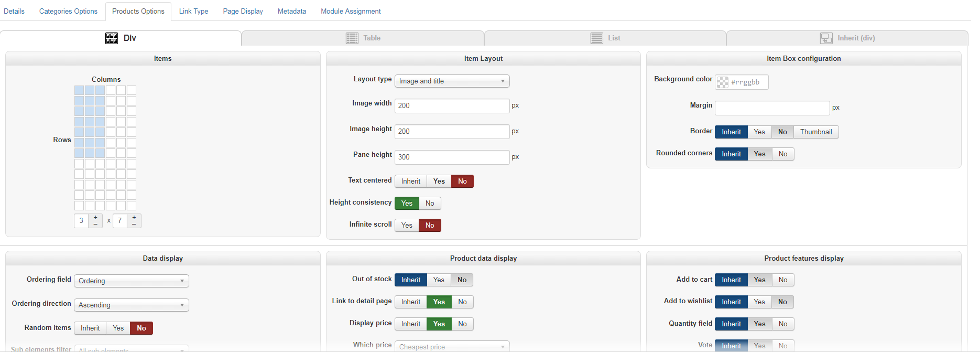
Task: Expand the Ordering field dropdown
Action: 132,281
